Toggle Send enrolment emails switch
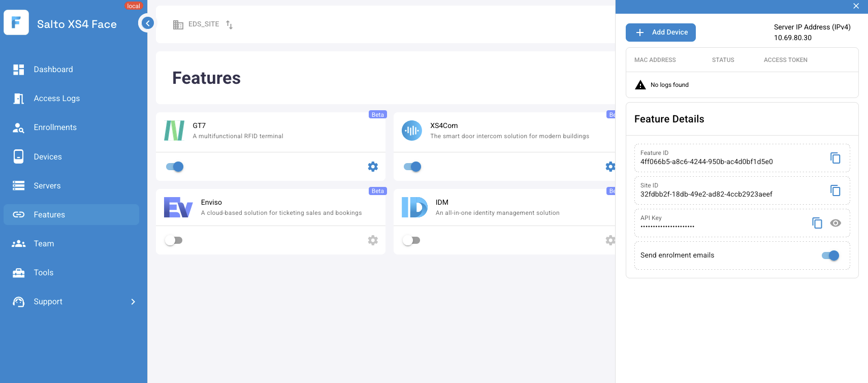868x383 pixels. coord(830,256)
